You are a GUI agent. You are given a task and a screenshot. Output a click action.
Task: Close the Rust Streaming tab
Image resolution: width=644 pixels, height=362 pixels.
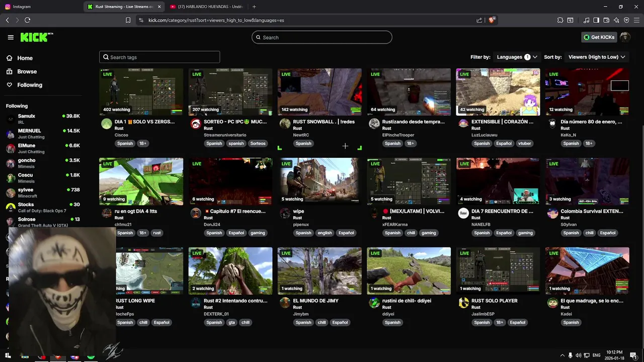(x=159, y=7)
